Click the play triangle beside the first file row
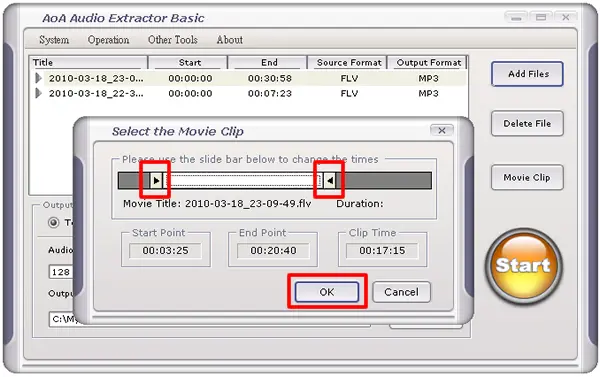The image size is (600, 377). pos(38,78)
